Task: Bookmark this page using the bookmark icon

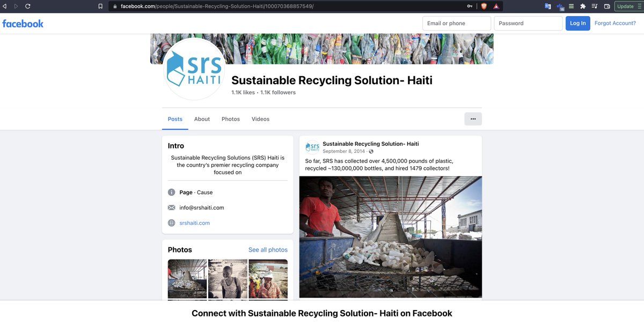Action: [100, 6]
